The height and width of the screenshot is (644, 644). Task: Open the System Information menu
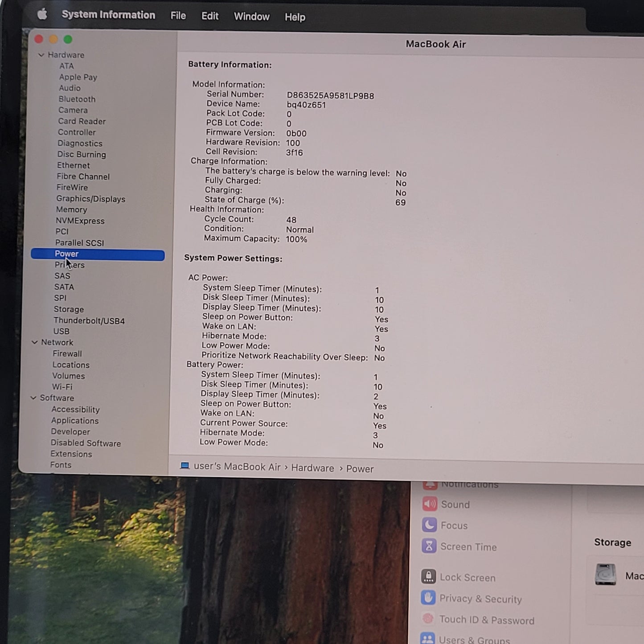tap(108, 15)
